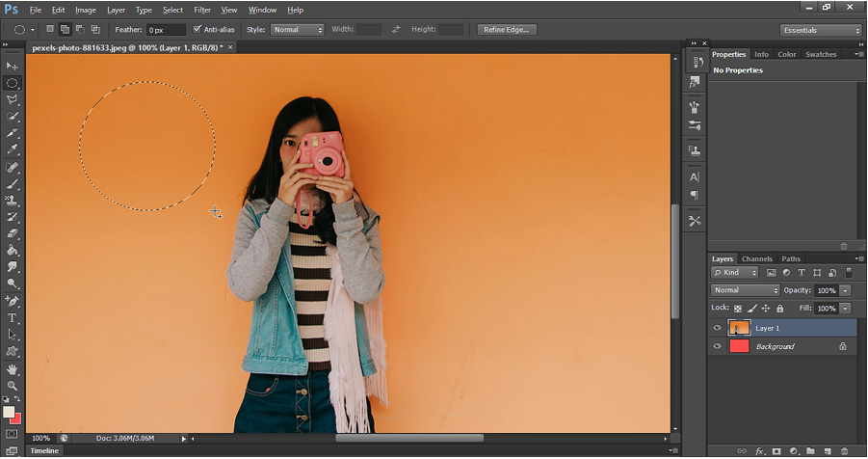Select the Hand tool
The height and width of the screenshot is (459, 868).
tap(12, 369)
